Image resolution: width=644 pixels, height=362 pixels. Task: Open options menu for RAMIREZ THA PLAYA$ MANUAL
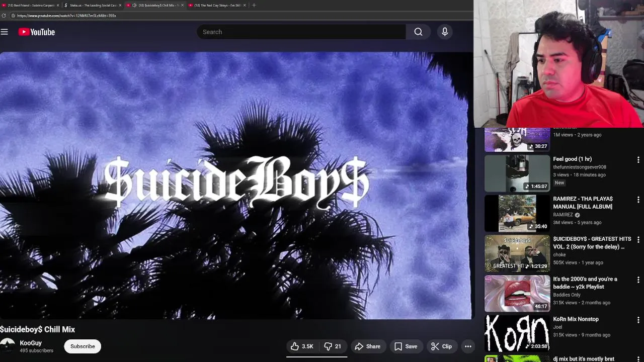(638, 199)
